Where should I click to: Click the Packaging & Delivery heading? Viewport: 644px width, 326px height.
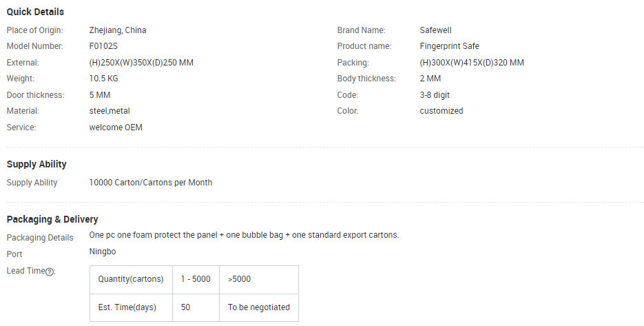(x=52, y=219)
